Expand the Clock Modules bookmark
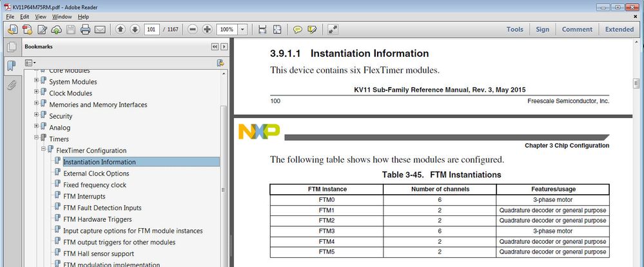 (37, 92)
